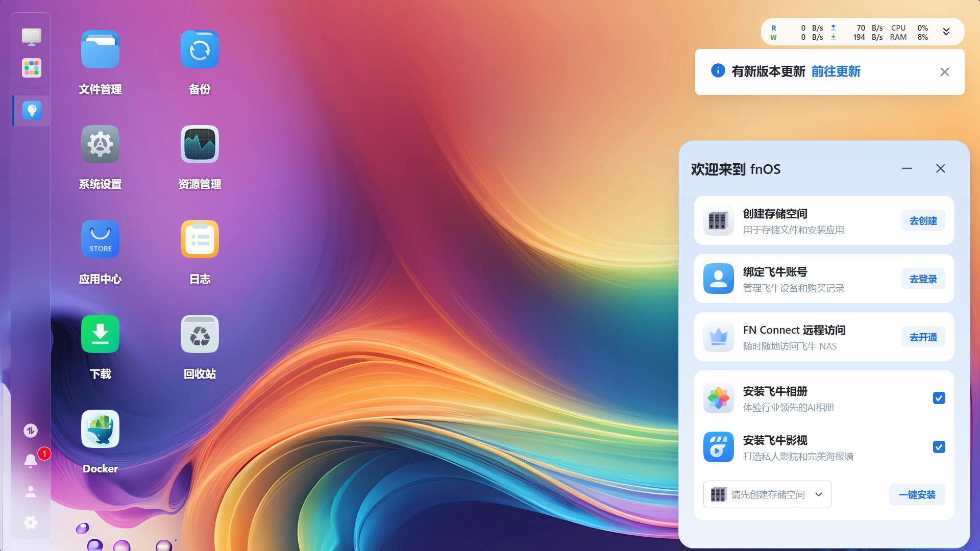Open the 日志 log app

coord(200,239)
